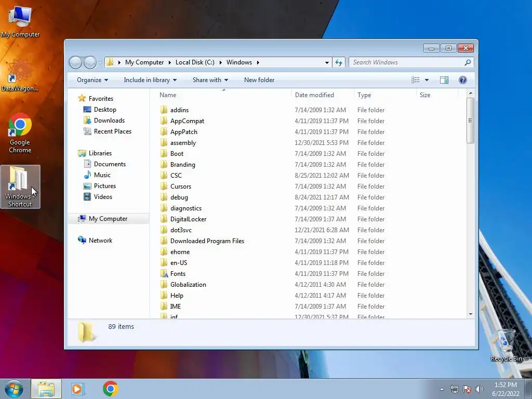Click the Back navigation arrow button
532x399 pixels.
(76, 62)
